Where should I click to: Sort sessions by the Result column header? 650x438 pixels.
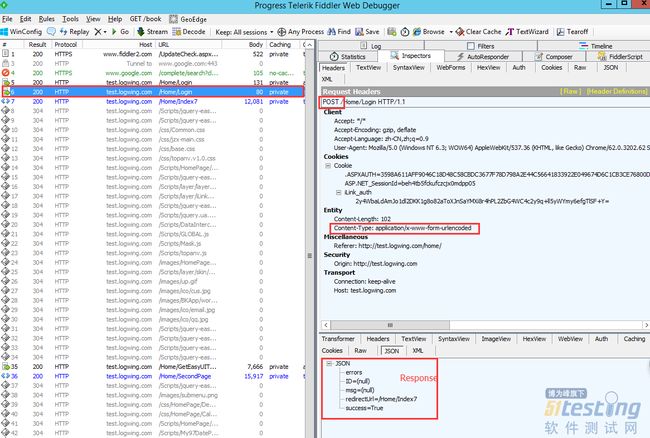point(37,44)
